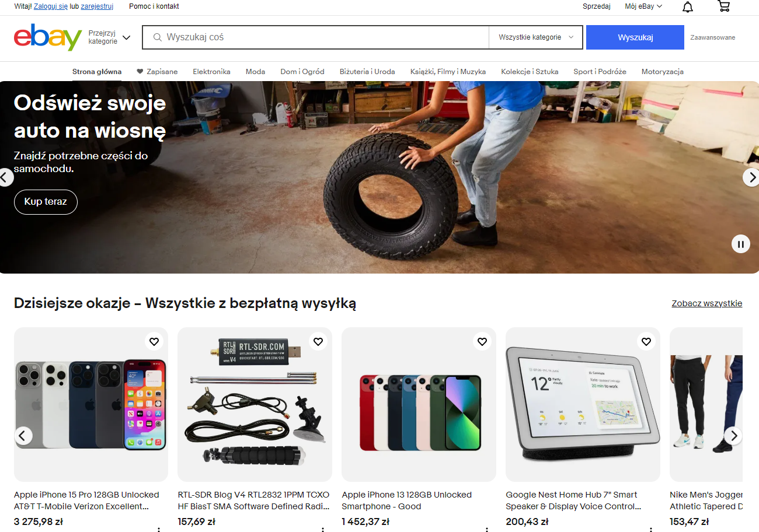Image resolution: width=759 pixels, height=532 pixels.
Task: Open the Sport i Podróże category
Action: (x=600, y=72)
